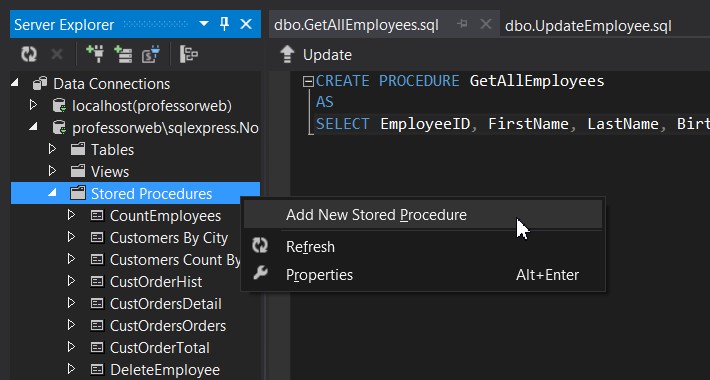Close the Server Explorer panel
The image size is (710, 380).
pos(246,24)
